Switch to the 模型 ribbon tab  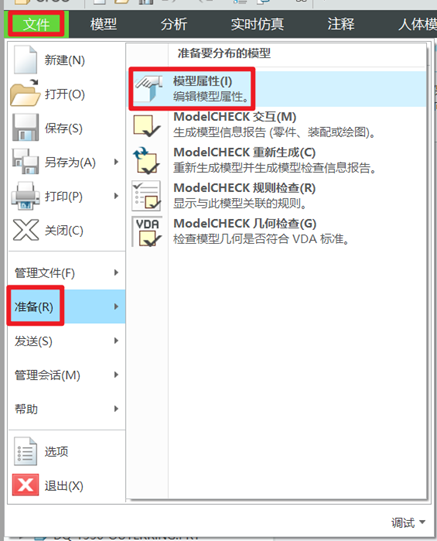103,24
